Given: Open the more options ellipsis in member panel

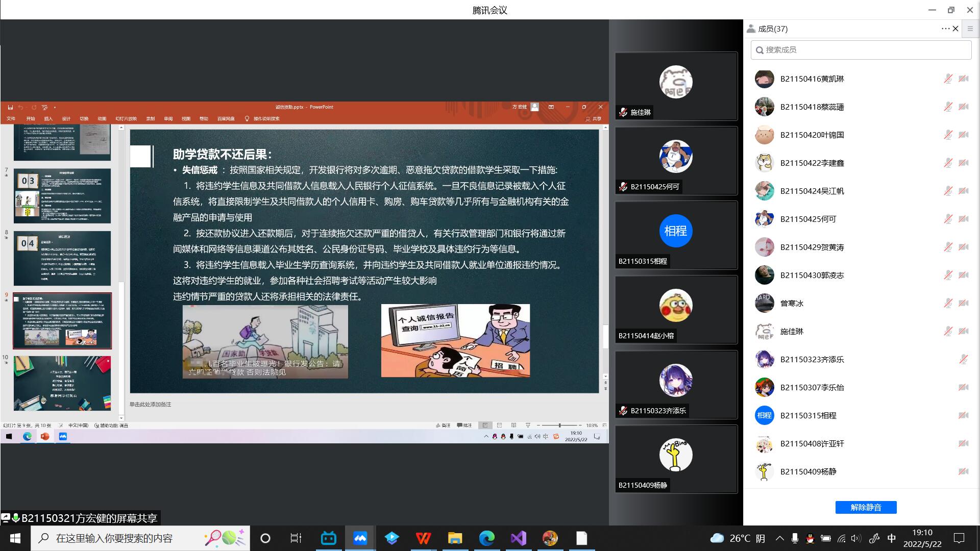Looking at the screenshot, I should [945, 29].
